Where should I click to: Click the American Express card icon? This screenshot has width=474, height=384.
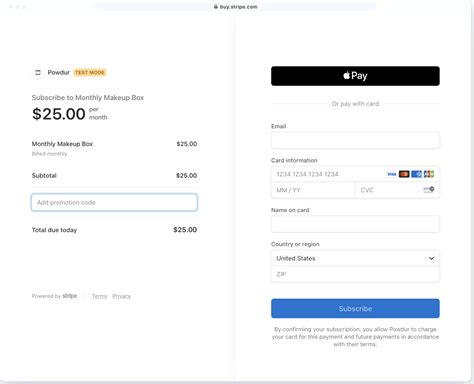(x=416, y=174)
